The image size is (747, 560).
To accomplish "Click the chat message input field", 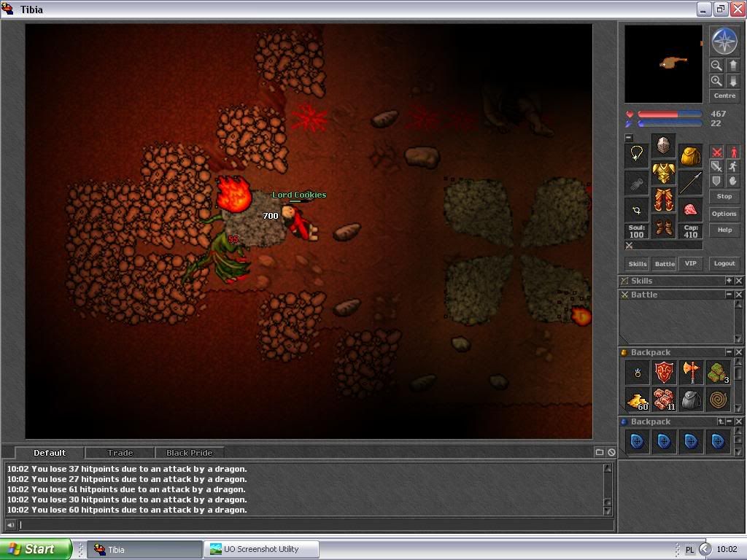I will click(317, 525).
